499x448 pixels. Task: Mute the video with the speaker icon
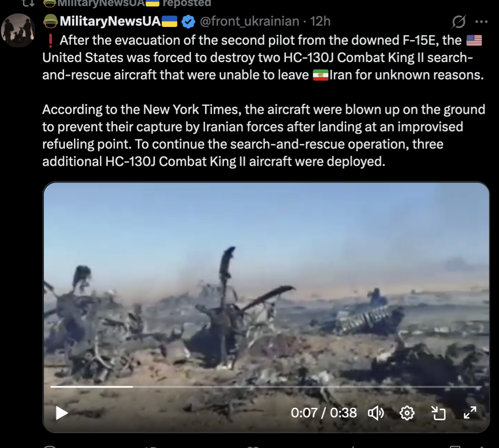pos(376,413)
